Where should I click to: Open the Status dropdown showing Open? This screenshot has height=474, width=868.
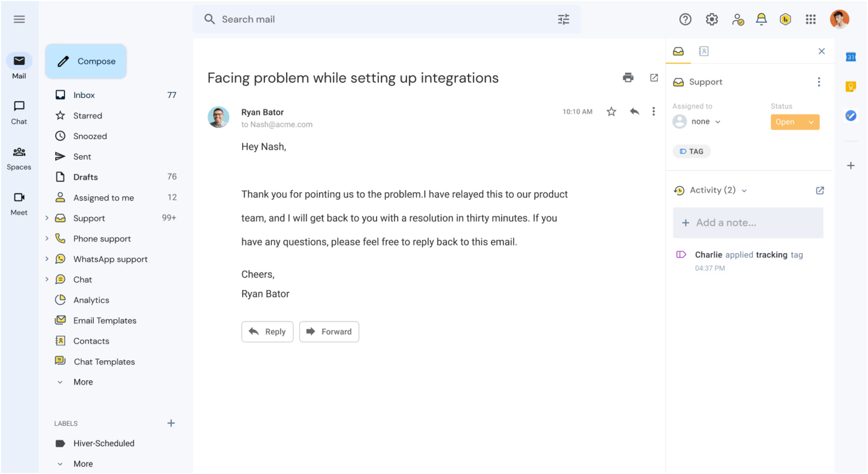pos(795,122)
